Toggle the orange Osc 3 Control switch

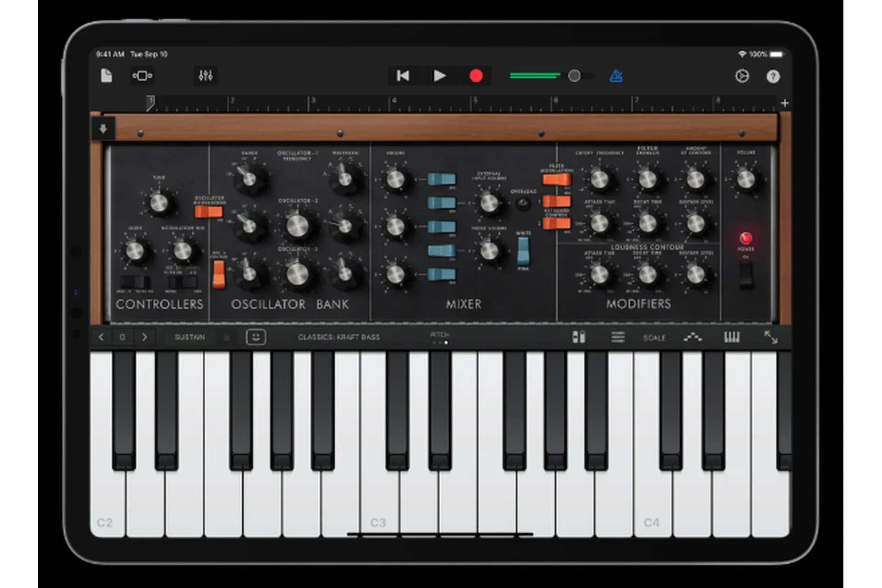pyautogui.click(x=219, y=274)
